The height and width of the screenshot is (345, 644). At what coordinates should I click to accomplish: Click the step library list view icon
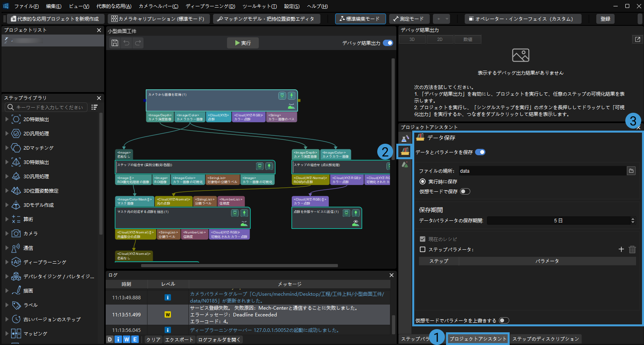tap(94, 107)
